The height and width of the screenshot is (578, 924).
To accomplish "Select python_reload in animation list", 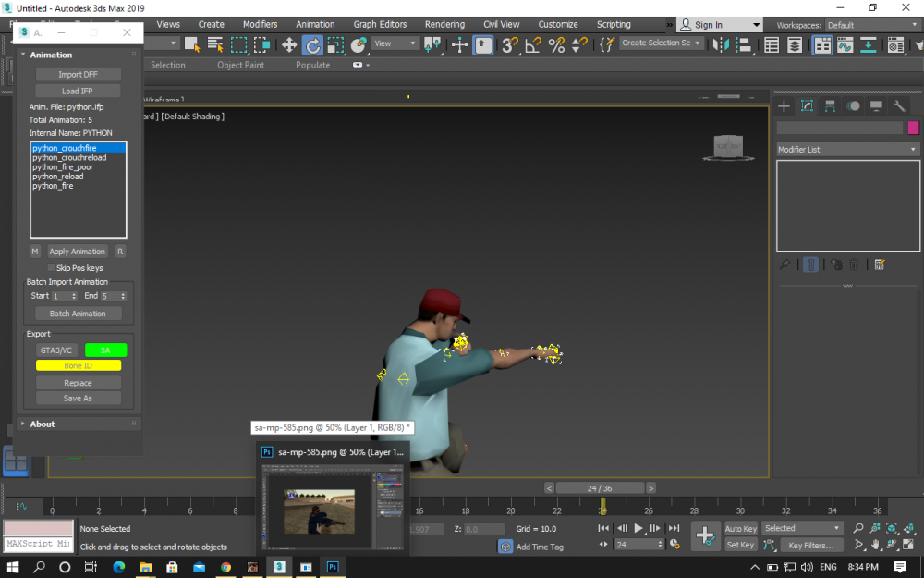I will point(57,177).
